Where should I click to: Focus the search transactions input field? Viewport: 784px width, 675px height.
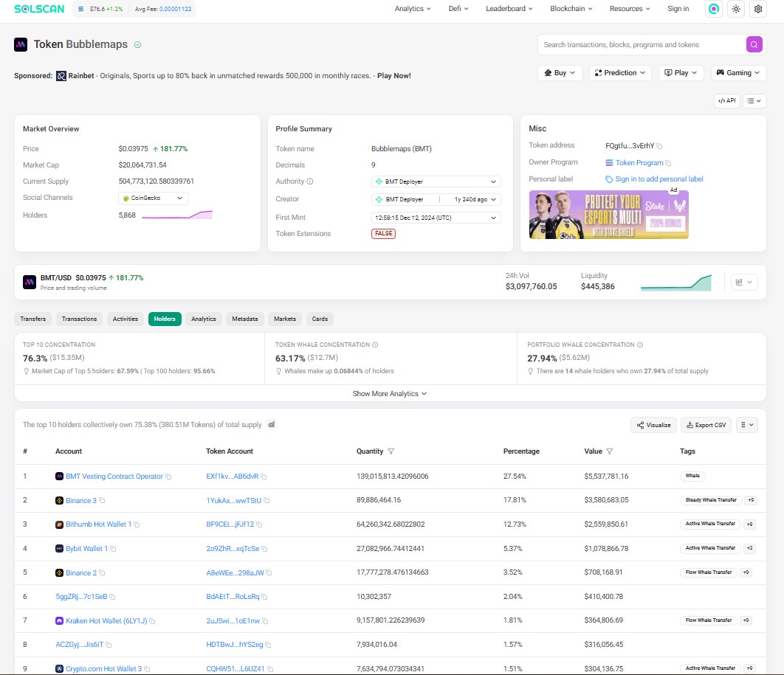642,44
